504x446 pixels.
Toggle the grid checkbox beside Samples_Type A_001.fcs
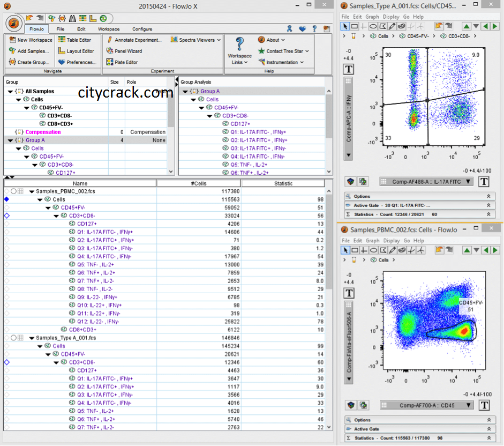(x=20, y=338)
